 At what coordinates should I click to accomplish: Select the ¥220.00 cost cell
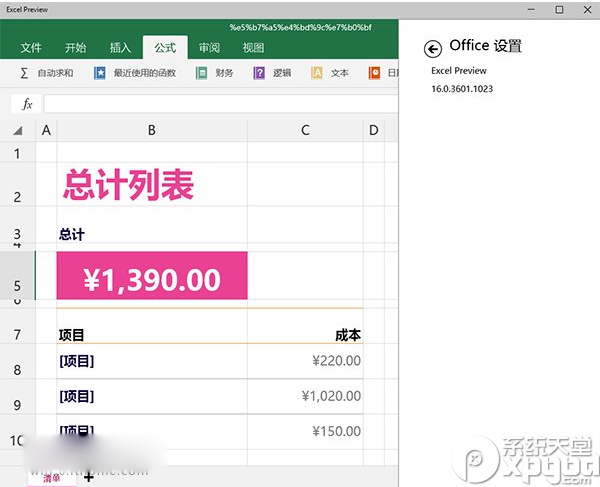click(305, 362)
